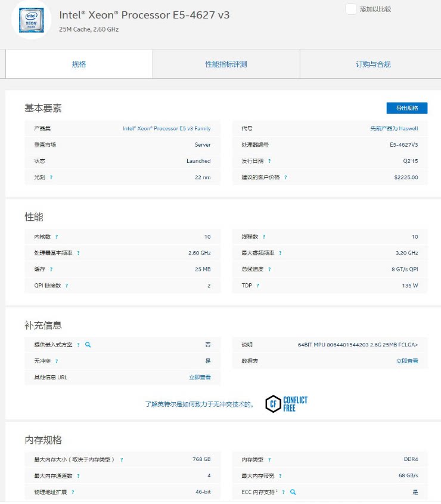
Task: Click the 2.60 GHz base frequency value
Action: point(200,253)
